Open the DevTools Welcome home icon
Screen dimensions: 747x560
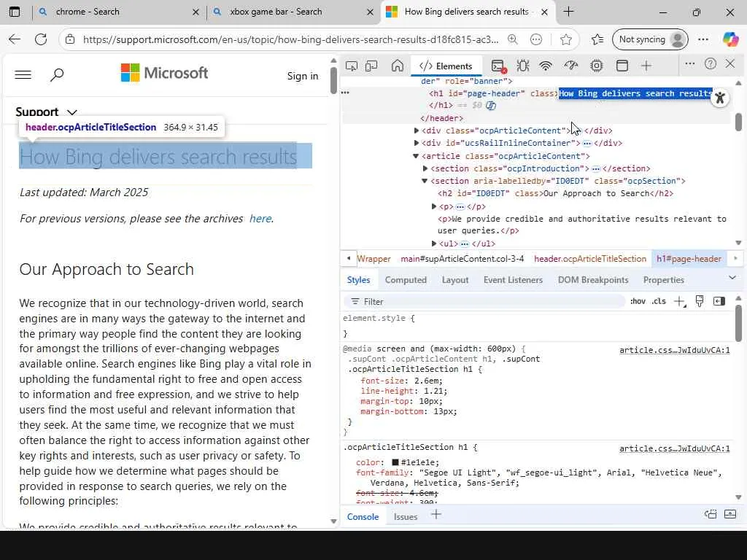398,66
